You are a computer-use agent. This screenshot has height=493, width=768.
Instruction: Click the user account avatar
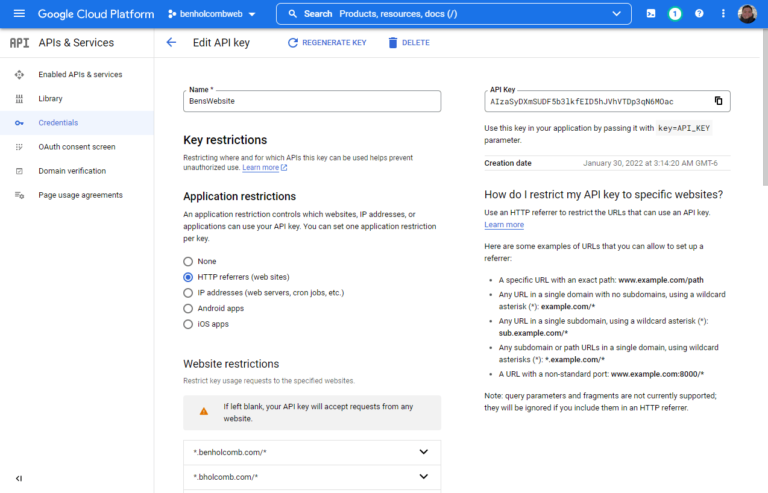[x=747, y=14]
